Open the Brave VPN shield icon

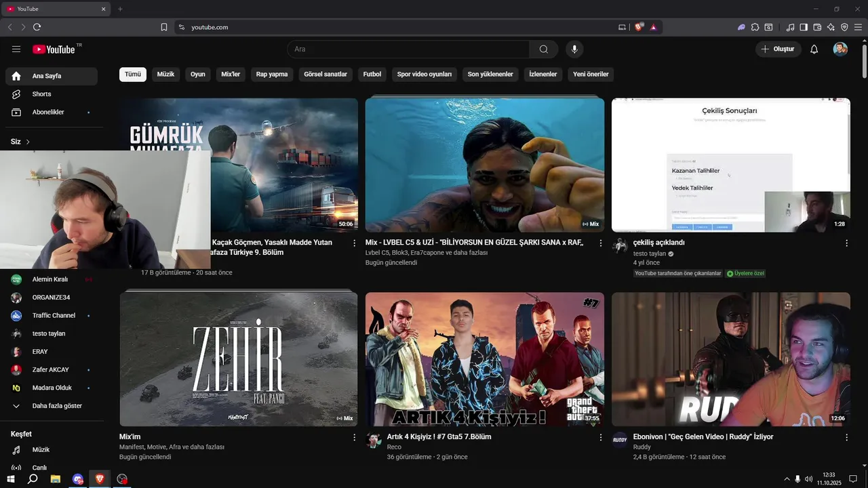(x=844, y=27)
